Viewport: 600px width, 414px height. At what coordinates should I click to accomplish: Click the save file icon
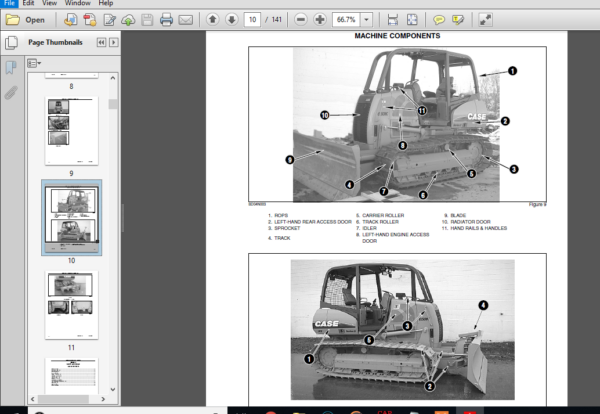147,20
